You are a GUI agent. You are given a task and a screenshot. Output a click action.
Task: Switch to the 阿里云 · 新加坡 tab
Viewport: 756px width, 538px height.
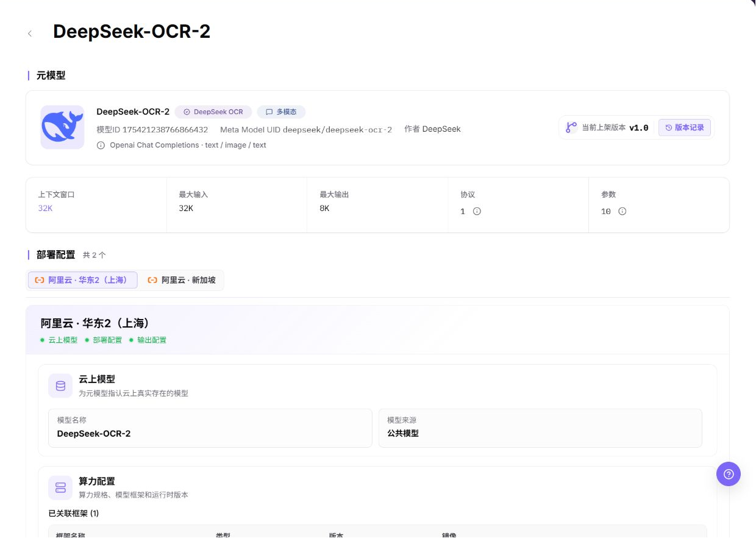coord(182,280)
